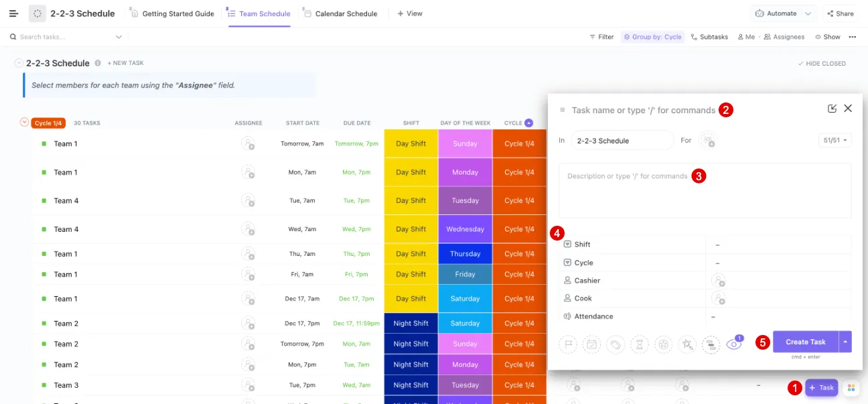Set time estimate with hourglass icon
868x404 pixels.
coord(640,344)
